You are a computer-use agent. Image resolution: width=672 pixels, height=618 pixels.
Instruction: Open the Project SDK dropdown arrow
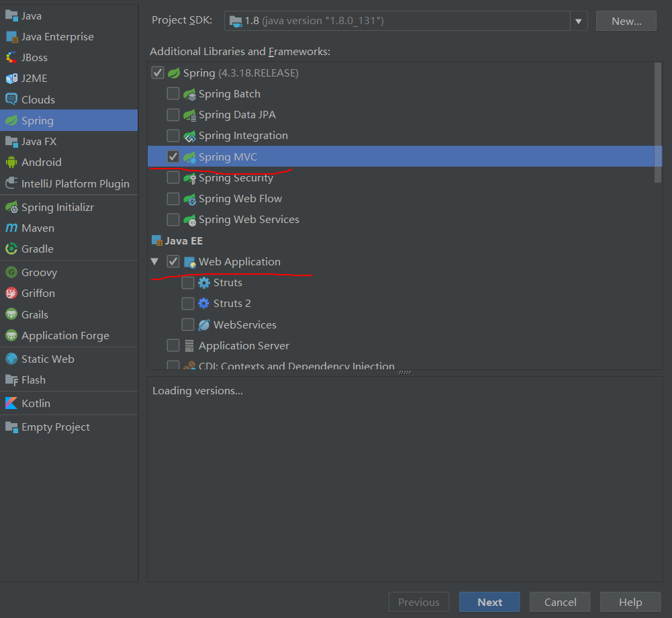(579, 21)
